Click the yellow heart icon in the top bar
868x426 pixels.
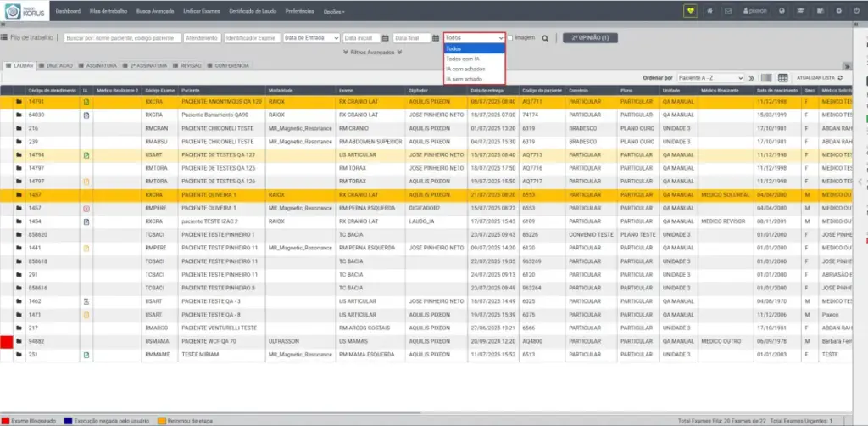click(690, 11)
